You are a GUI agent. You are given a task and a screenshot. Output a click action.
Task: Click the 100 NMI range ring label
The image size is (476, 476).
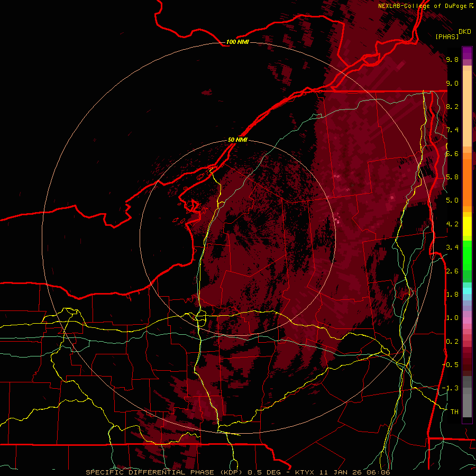(x=237, y=42)
